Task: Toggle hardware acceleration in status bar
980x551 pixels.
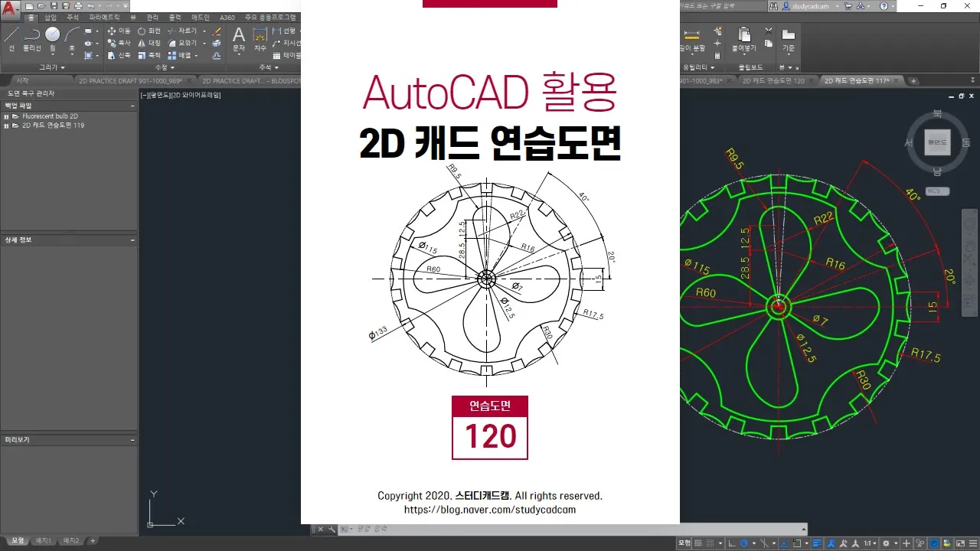Action: pos(934,543)
